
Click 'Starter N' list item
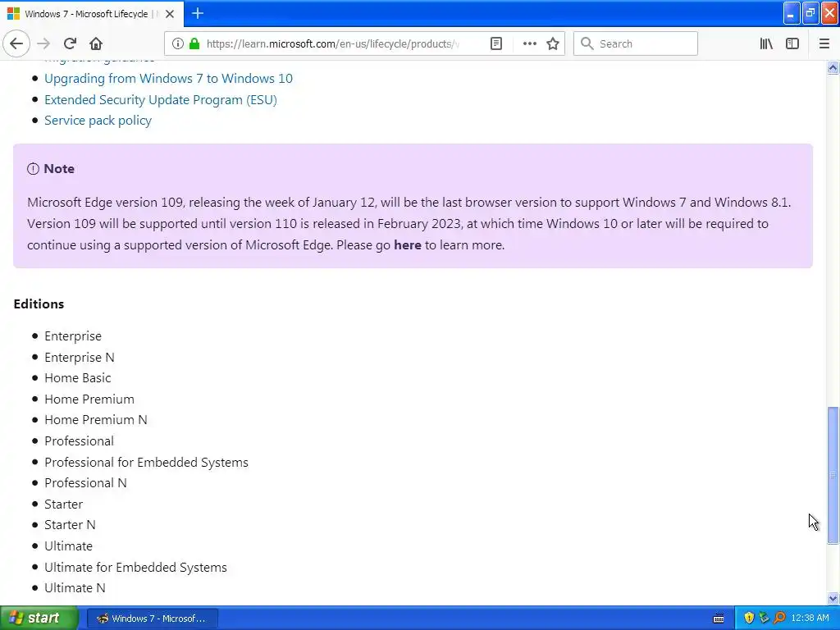click(x=71, y=525)
